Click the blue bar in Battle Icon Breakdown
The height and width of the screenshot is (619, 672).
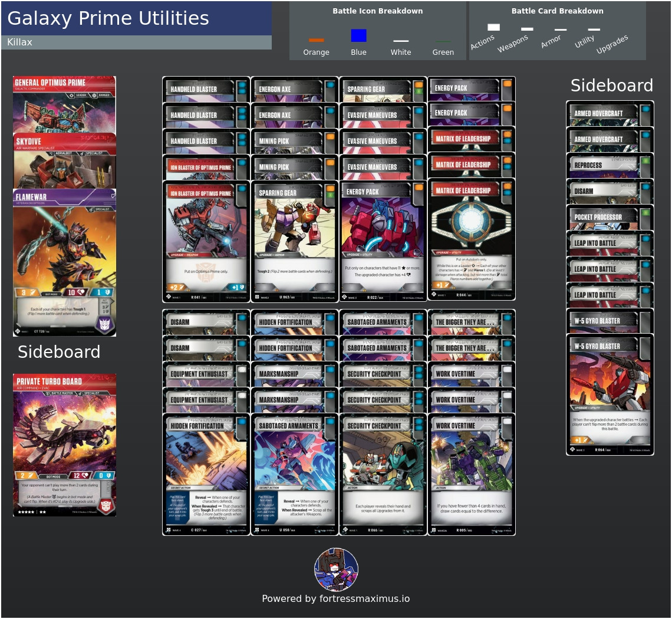(x=359, y=35)
